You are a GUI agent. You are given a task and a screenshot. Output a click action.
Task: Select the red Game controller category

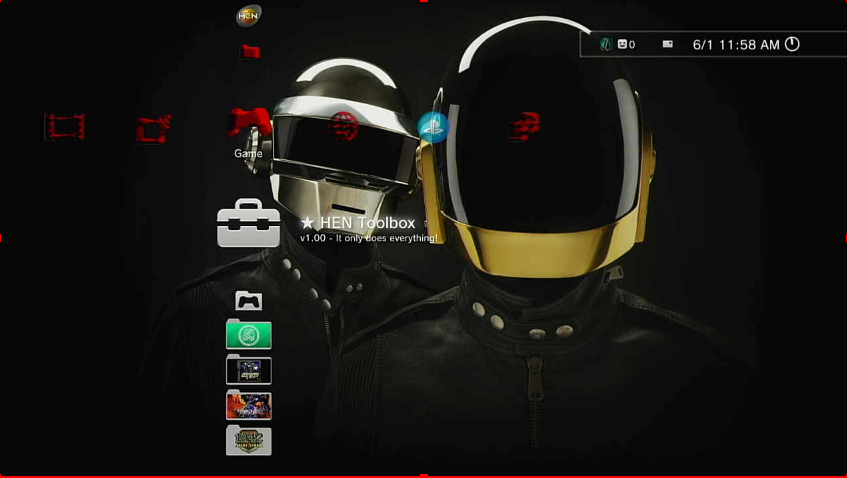coord(250,122)
